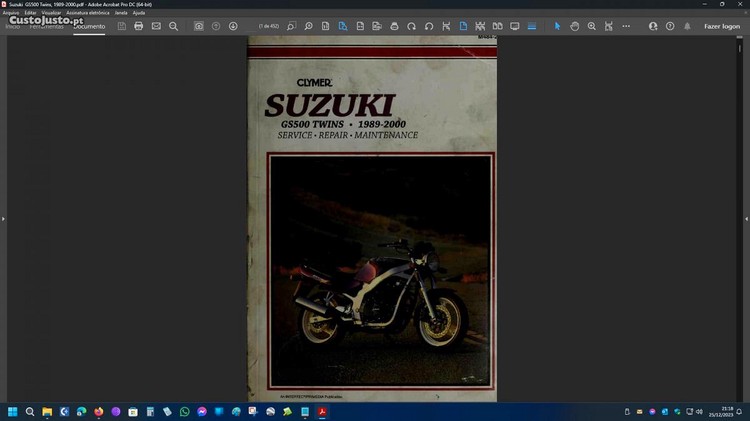The width and height of the screenshot is (750, 421).
Task: Click the Save file icon
Action: point(121,26)
